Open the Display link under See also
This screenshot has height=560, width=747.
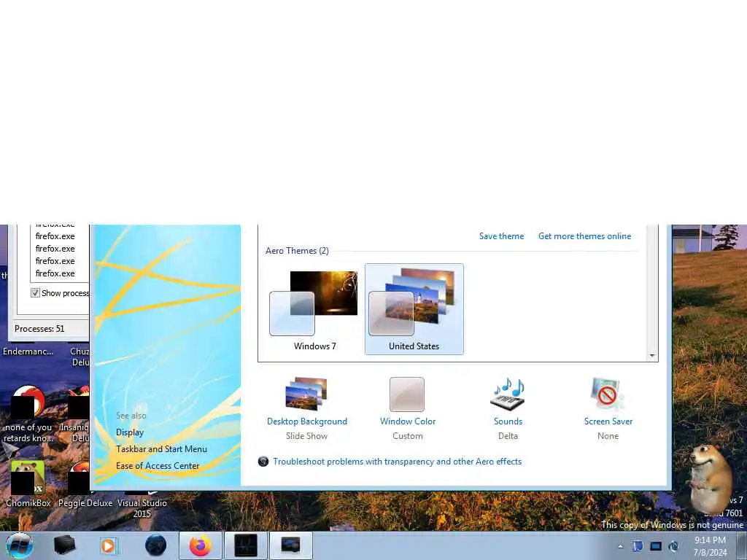pos(130,432)
